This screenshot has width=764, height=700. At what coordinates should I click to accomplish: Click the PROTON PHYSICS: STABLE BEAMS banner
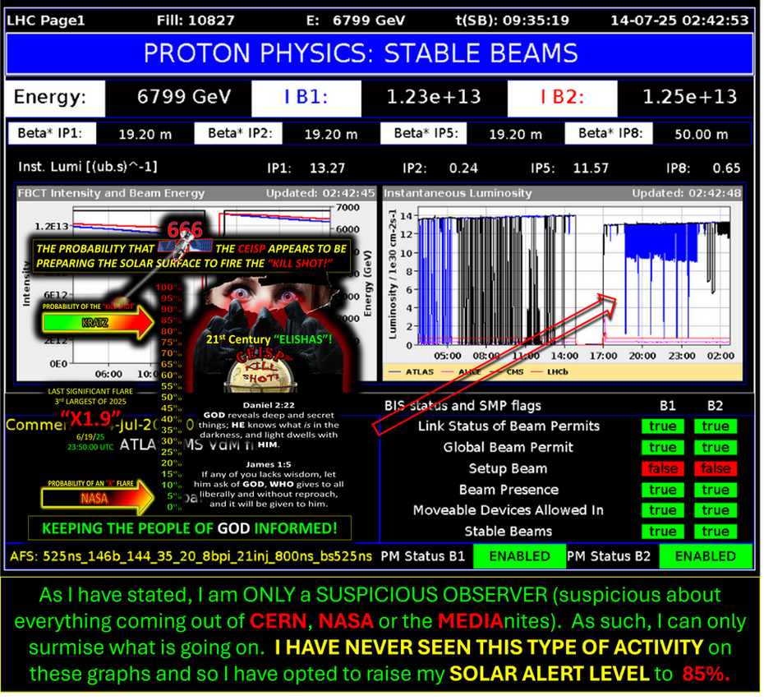click(x=379, y=53)
